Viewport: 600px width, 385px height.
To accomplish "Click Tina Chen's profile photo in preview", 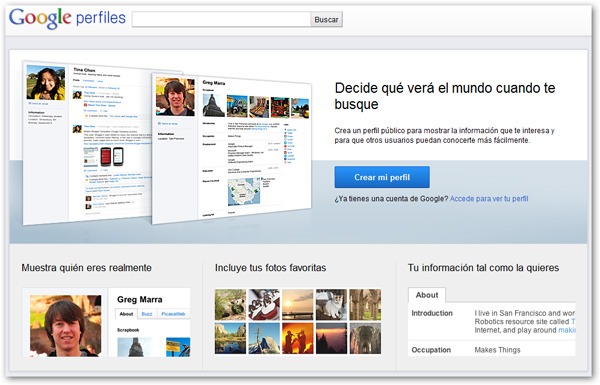I will (x=46, y=82).
